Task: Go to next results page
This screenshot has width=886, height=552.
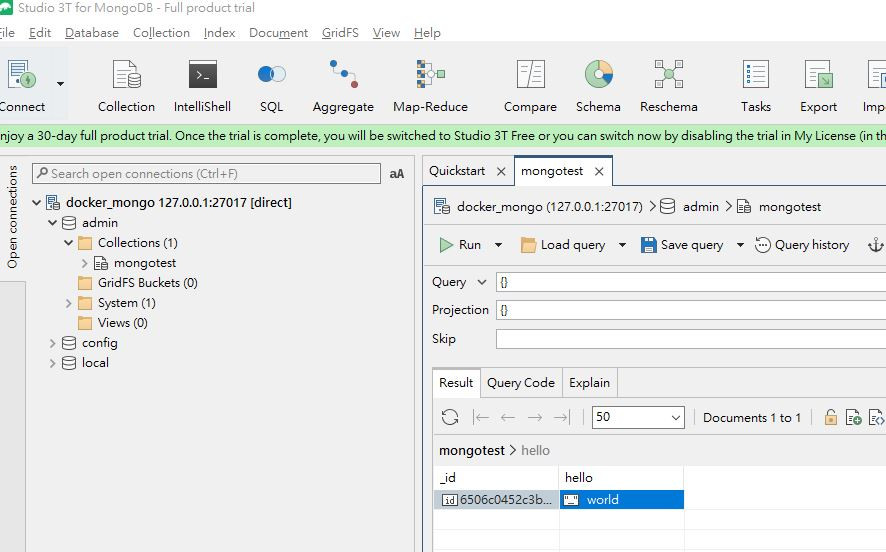Action: click(535, 418)
